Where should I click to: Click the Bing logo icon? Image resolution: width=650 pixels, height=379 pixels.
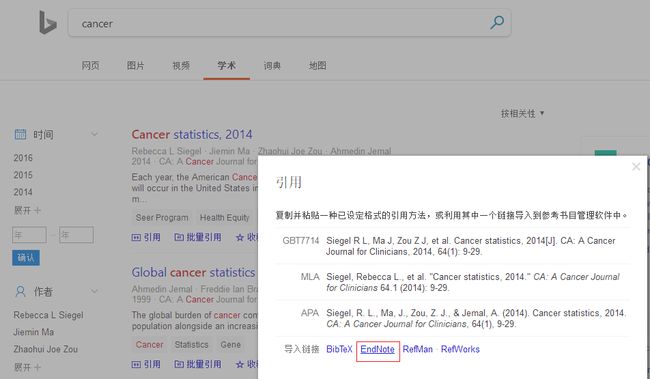coord(47,22)
